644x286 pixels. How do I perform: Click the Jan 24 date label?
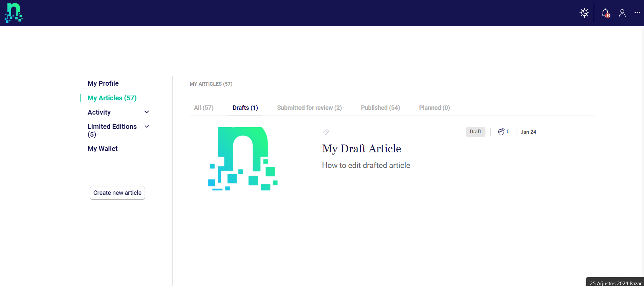[x=528, y=132]
